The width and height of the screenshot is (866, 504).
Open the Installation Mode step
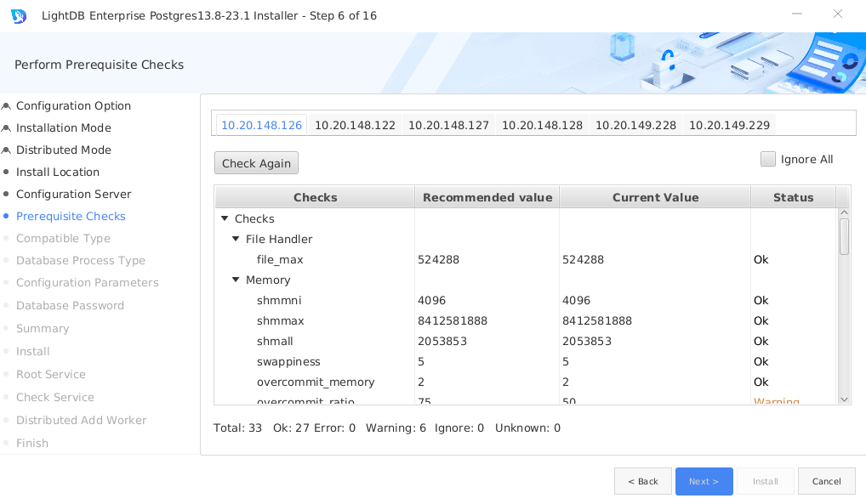64,127
